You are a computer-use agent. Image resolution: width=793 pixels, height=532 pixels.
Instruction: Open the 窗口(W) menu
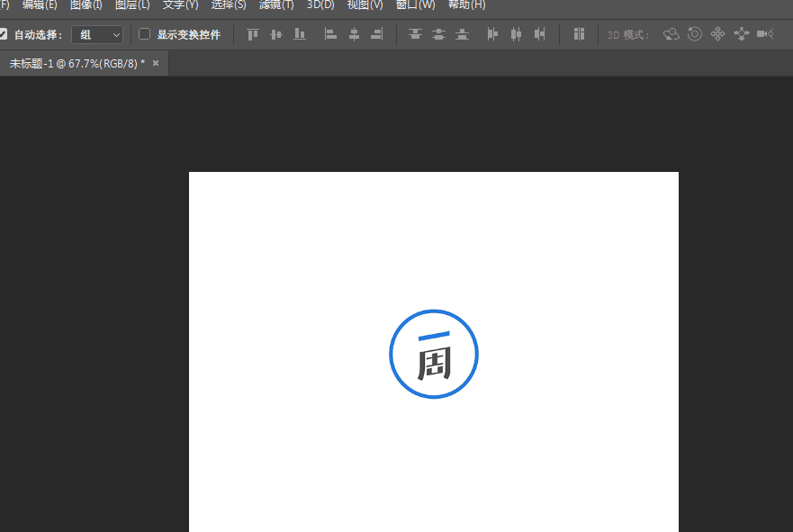point(415,5)
